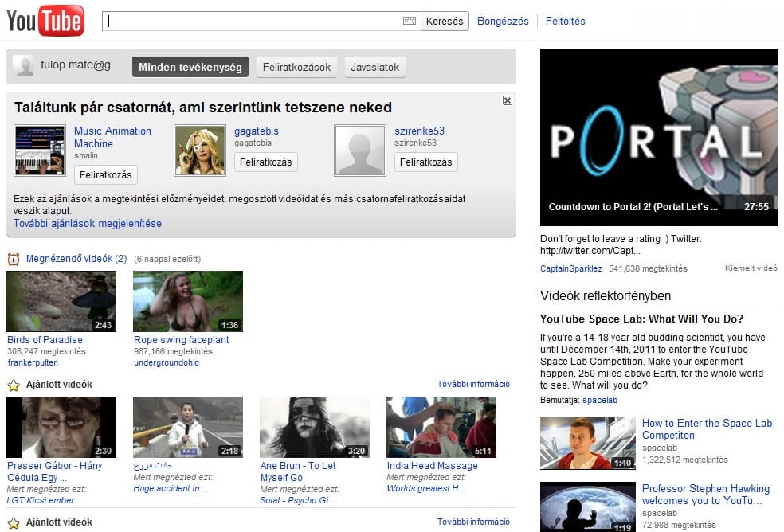The height and width of the screenshot is (532, 784).
Task: Switch to the Feliratkozások tab
Action: click(296, 67)
